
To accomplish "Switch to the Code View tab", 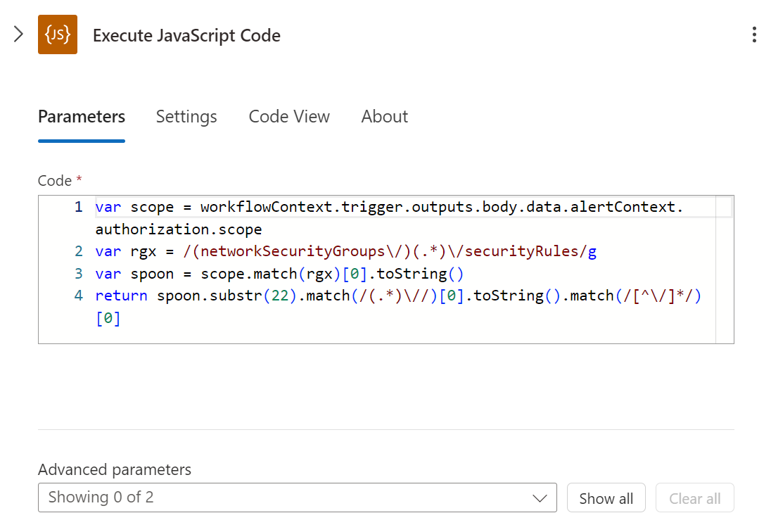I will [289, 117].
